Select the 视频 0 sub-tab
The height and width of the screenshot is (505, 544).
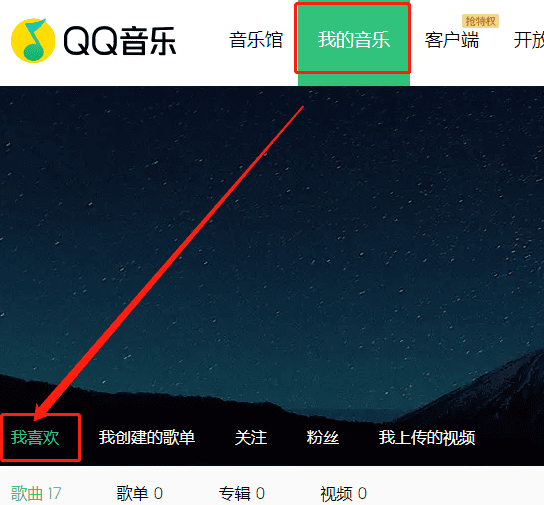click(x=343, y=493)
